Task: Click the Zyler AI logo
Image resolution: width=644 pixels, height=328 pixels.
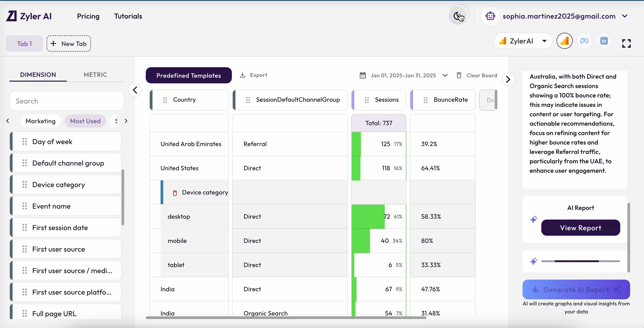Action: coord(29,16)
